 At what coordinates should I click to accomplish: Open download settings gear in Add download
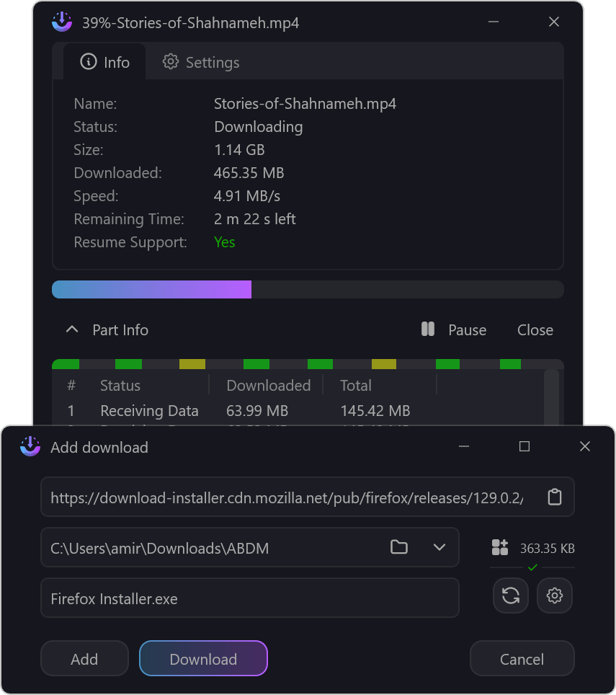click(x=555, y=596)
